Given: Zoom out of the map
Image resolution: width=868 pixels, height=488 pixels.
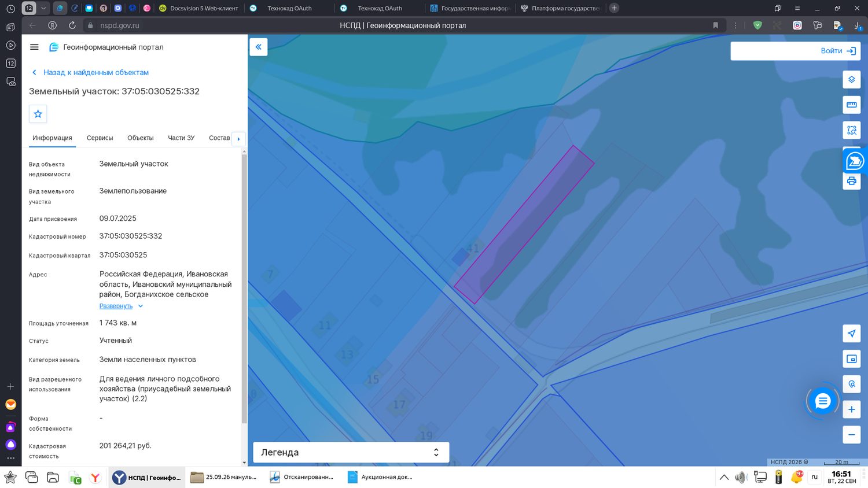Looking at the screenshot, I should click(851, 435).
